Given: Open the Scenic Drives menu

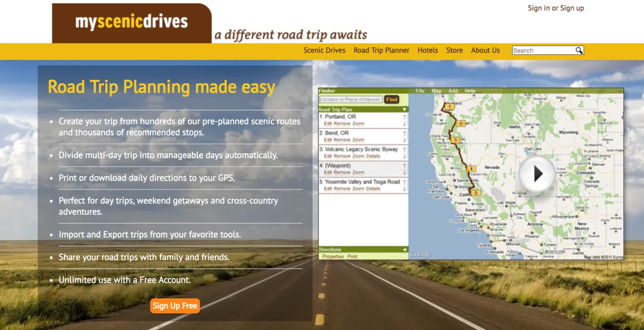Looking at the screenshot, I should [325, 50].
